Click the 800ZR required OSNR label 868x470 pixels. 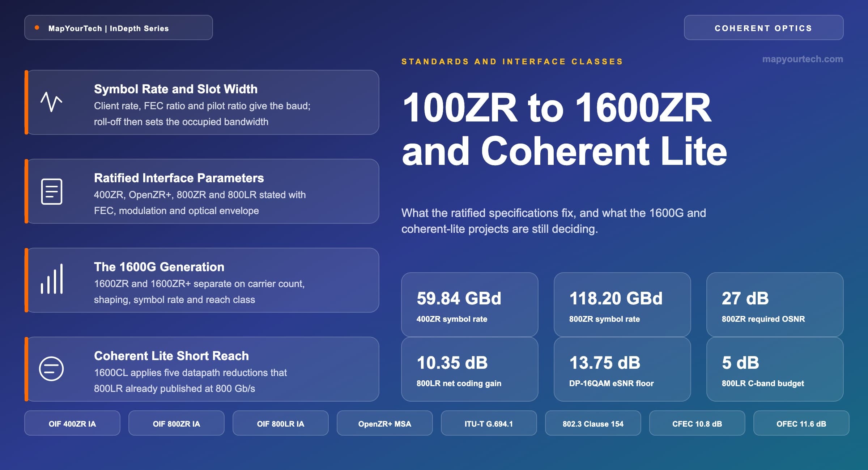pos(763,319)
